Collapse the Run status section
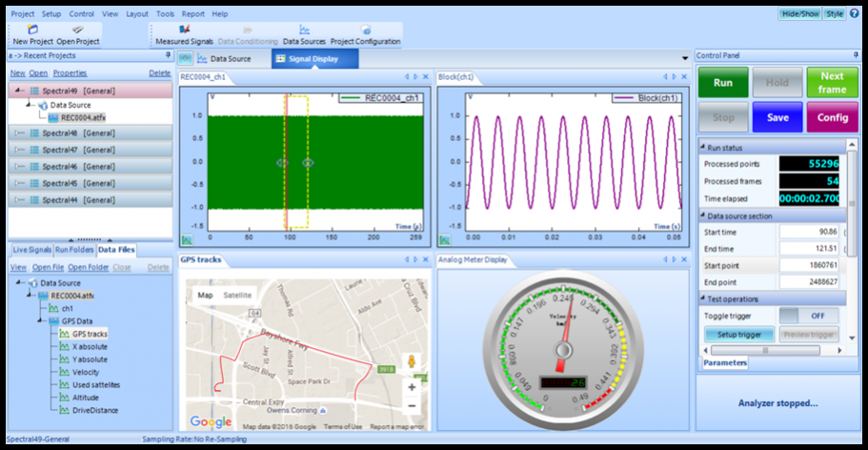868x450 pixels. (703, 148)
